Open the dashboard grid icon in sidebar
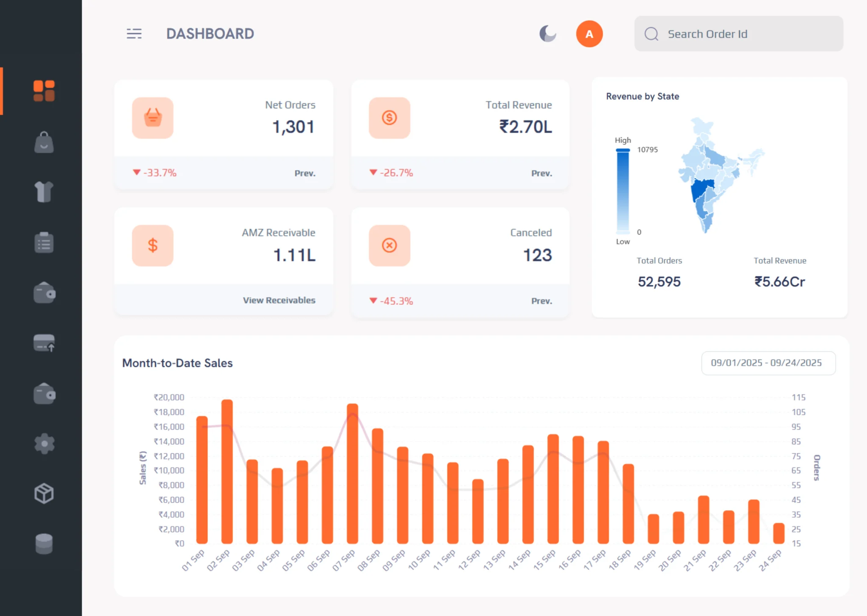Image resolution: width=867 pixels, height=616 pixels. pos(44,91)
